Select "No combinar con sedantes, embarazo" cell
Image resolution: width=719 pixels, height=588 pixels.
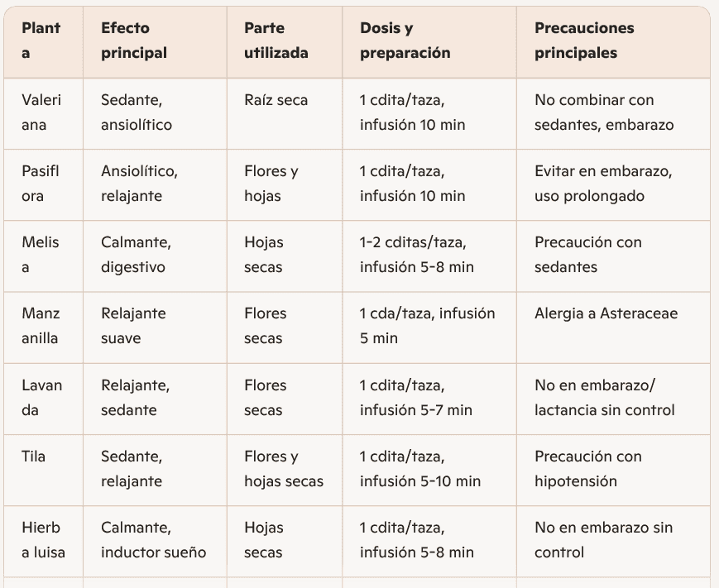tap(604, 112)
